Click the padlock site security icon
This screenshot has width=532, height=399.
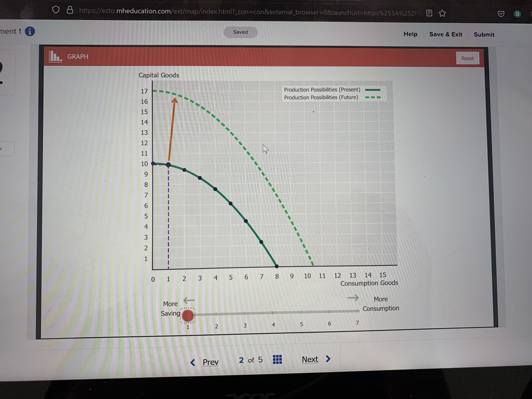70,10
